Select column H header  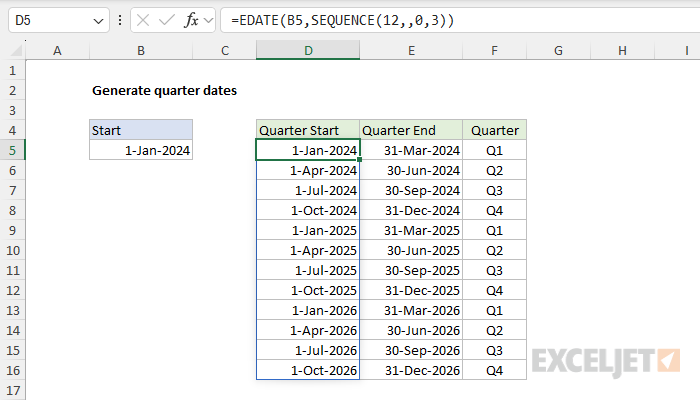[622, 50]
